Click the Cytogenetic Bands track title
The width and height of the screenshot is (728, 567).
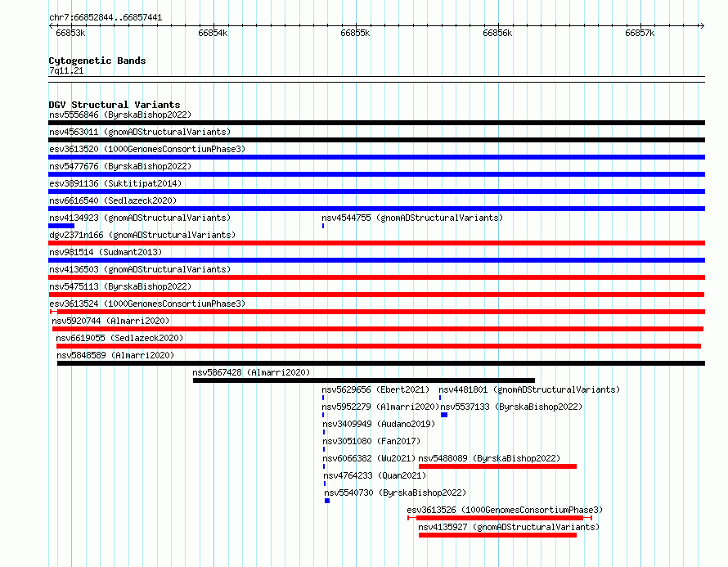[x=97, y=61]
